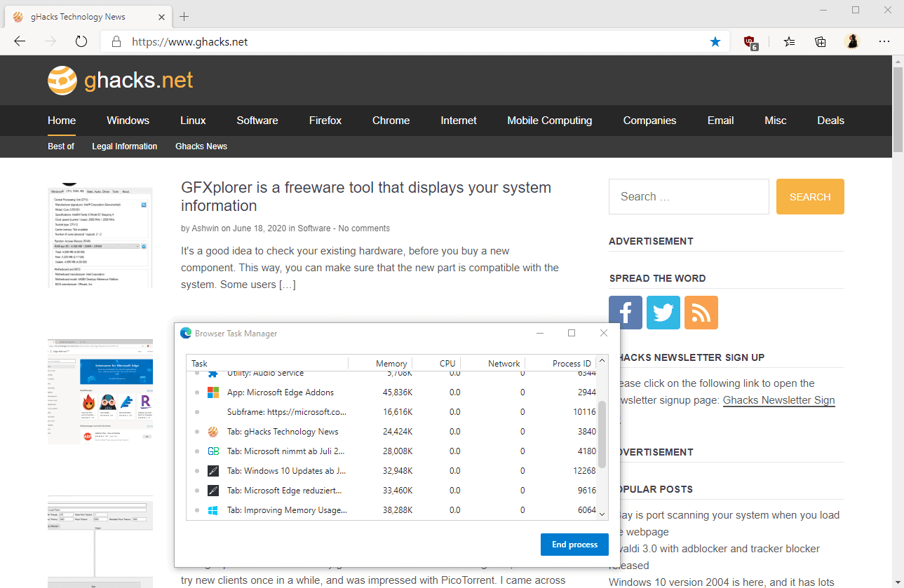The image size is (904, 588).
Task: Open the Collections icon
Action: coord(821,41)
